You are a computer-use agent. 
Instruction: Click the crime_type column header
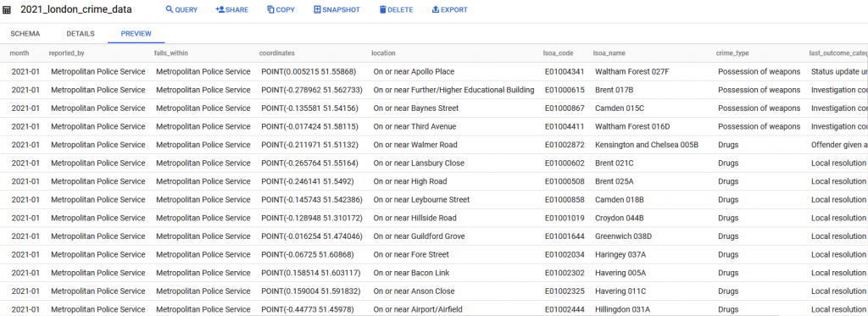(732, 53)
